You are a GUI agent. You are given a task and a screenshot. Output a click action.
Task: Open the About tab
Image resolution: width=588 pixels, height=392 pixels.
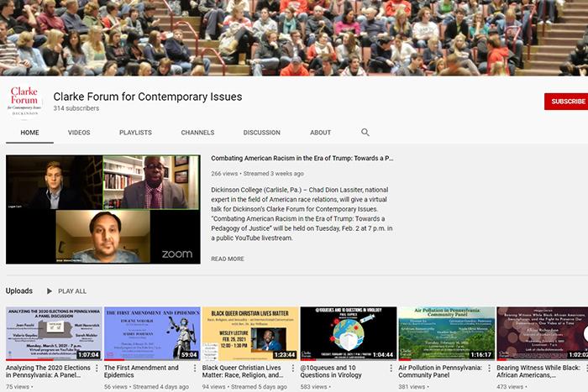click(x=320, y=133)
